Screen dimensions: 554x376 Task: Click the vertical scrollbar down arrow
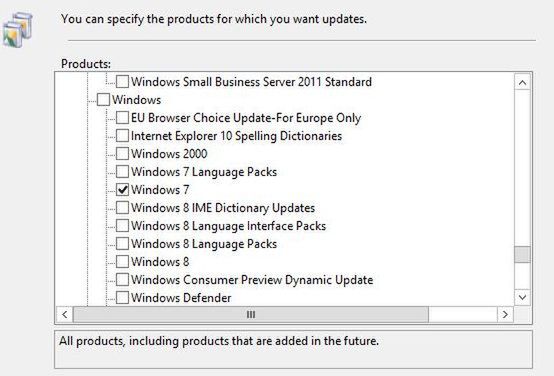tap(522, 297)
